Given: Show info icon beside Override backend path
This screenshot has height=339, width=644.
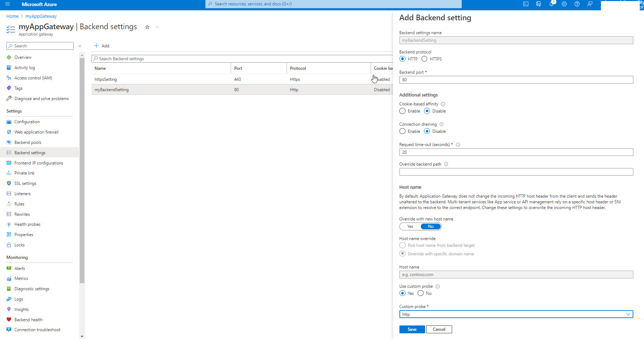Looking at the screenshot, I should click(x=446, y=164).
